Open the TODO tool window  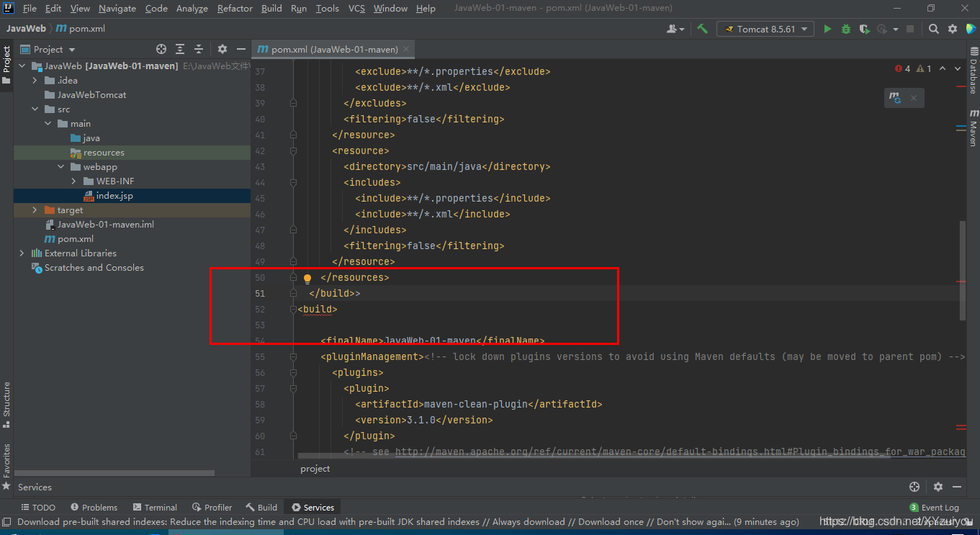[x=38, y=508]
